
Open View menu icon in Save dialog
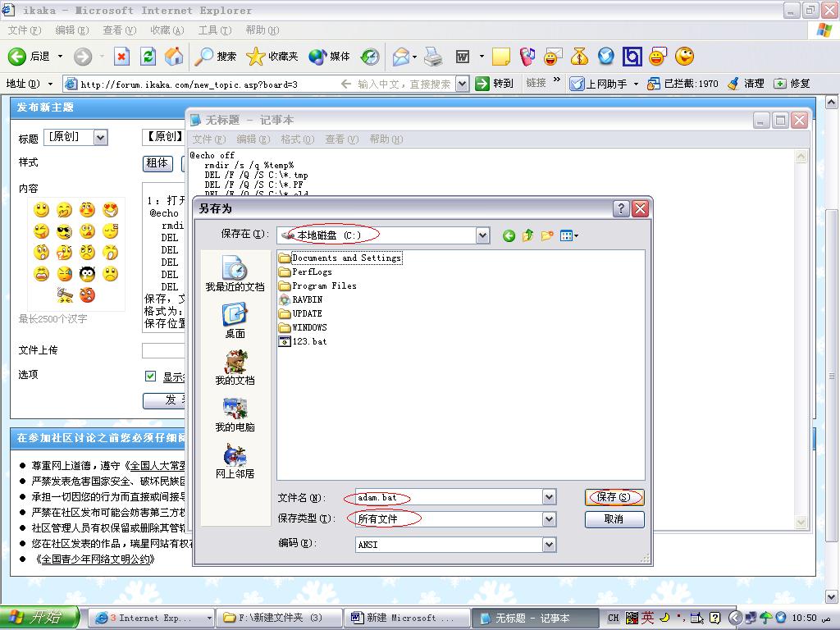[569, 235]
